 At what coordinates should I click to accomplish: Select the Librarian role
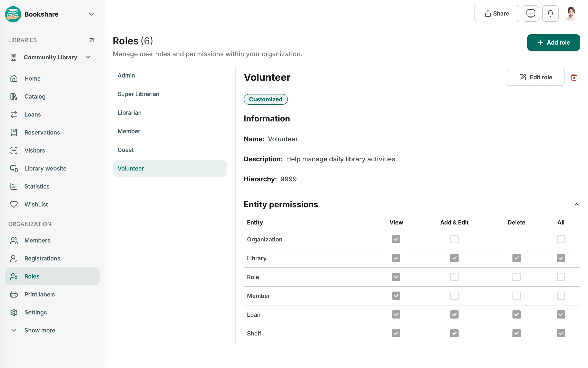170,113
